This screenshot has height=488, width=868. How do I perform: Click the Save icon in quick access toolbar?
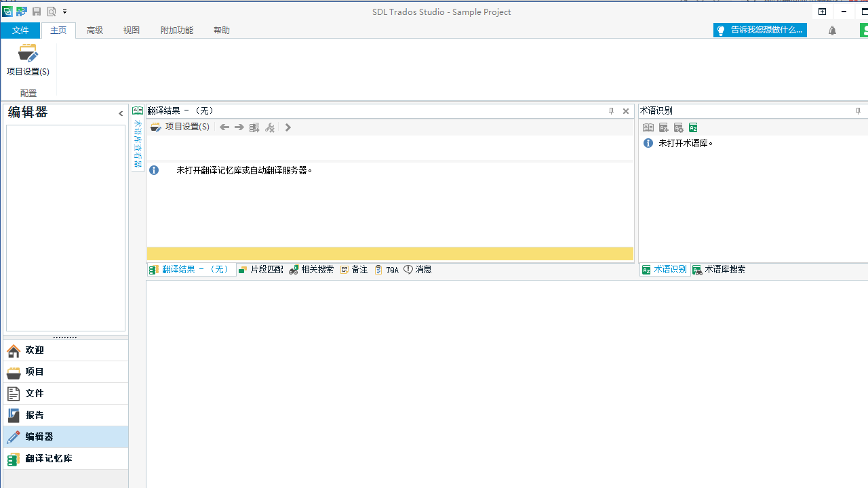point(36,11)
